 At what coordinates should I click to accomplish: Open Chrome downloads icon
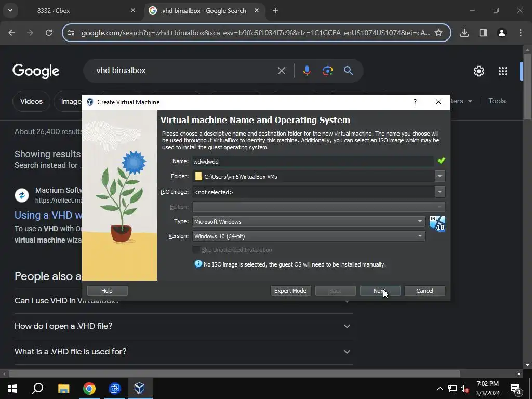pyautogui.click(x=464, y=33)
